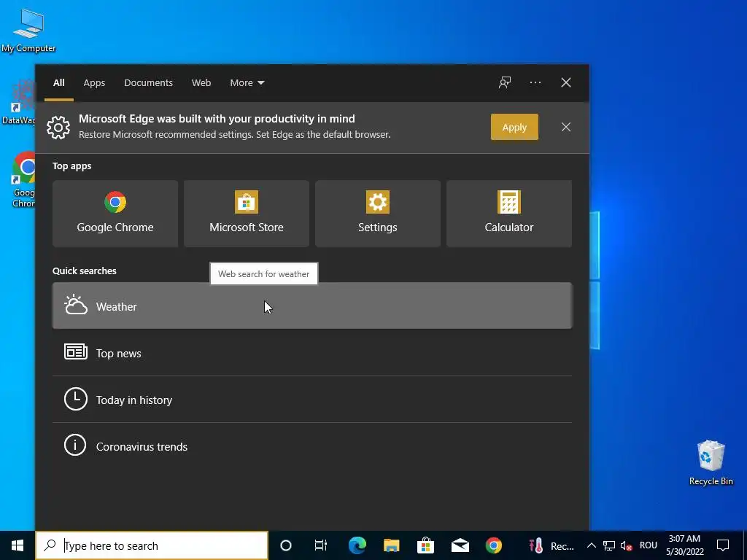Switch to the Apps search tab
Screen dimensions: 747x560
pyautogui.click(x=94, y=83)
